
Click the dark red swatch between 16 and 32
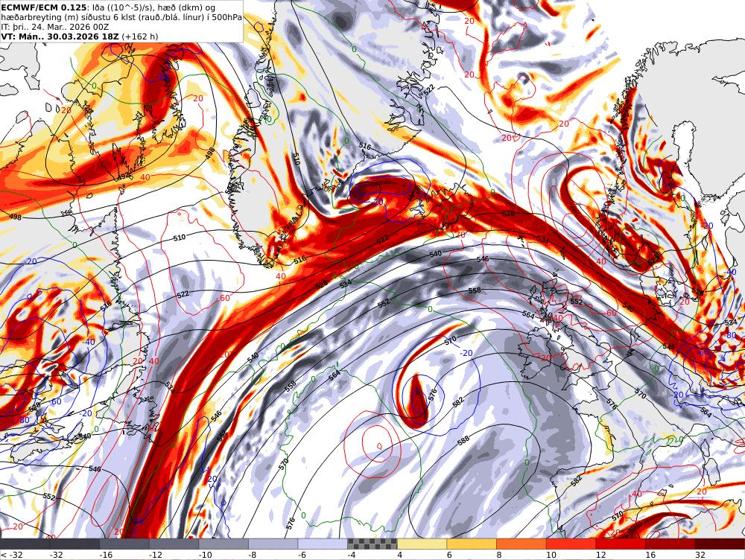[x=670, y=544]
